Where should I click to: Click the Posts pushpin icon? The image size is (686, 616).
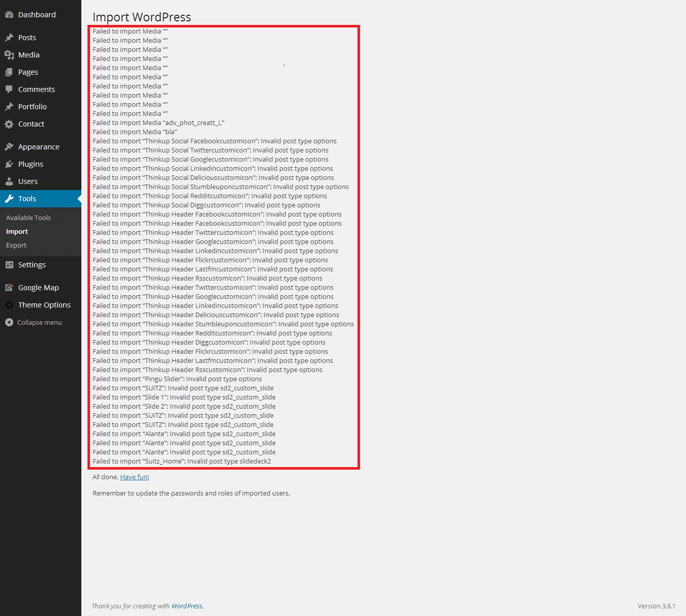9,38
